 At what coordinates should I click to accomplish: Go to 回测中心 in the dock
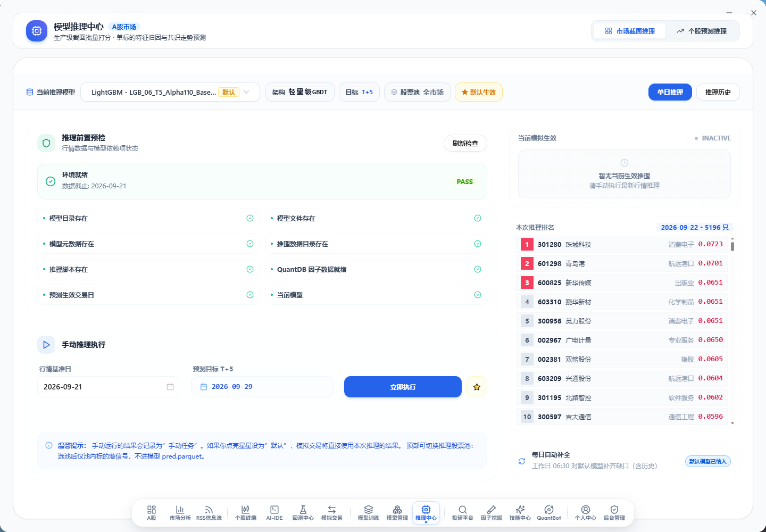[x=303, y=513]
